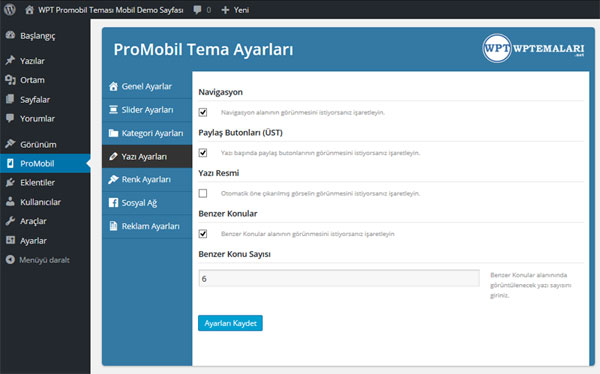Click the Benzer Konu Sayısı heading
600x374 pixels.
pyautogui.click(x=235, y=254)
